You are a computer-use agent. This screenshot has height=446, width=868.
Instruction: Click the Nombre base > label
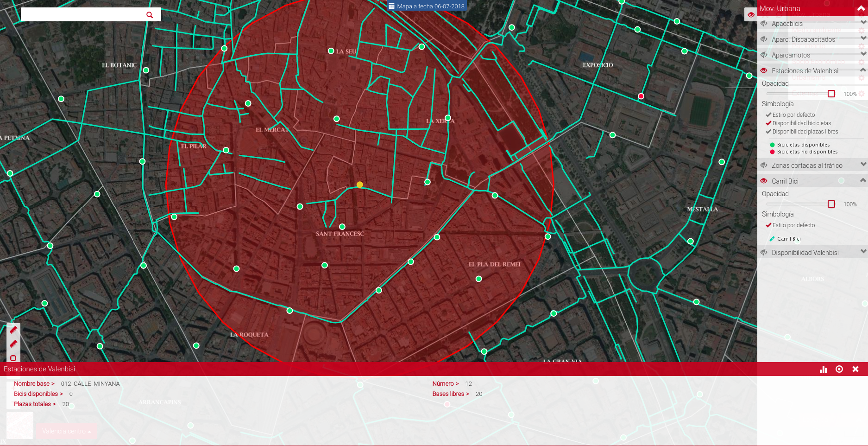(x=34, y=383)
